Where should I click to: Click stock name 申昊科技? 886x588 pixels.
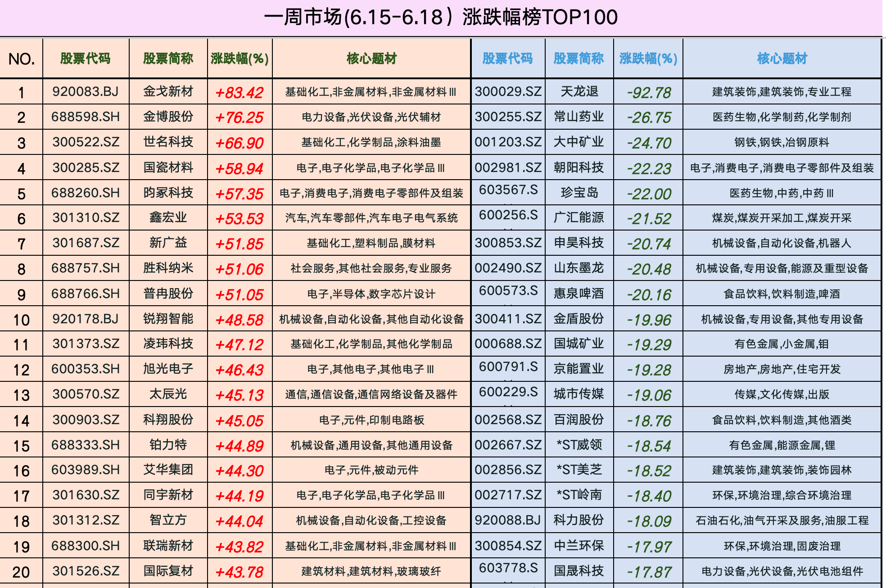point(579,243)
